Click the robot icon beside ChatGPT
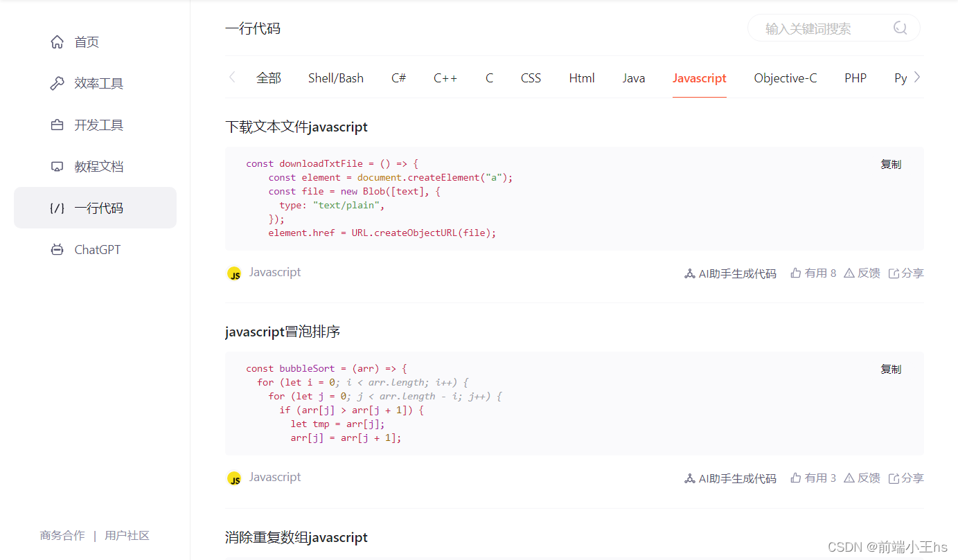The height and width of the screenshot is (560, 958). coord(57,250)
